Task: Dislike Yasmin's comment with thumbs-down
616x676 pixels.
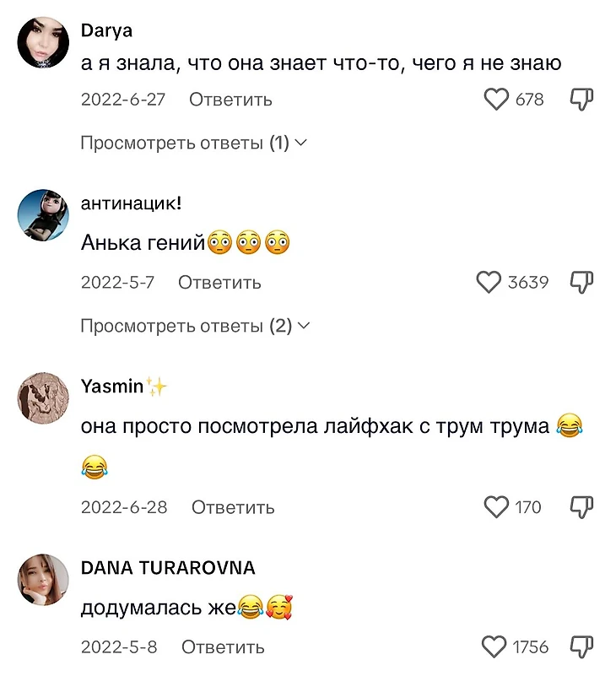Action: (x=581, y=507)
